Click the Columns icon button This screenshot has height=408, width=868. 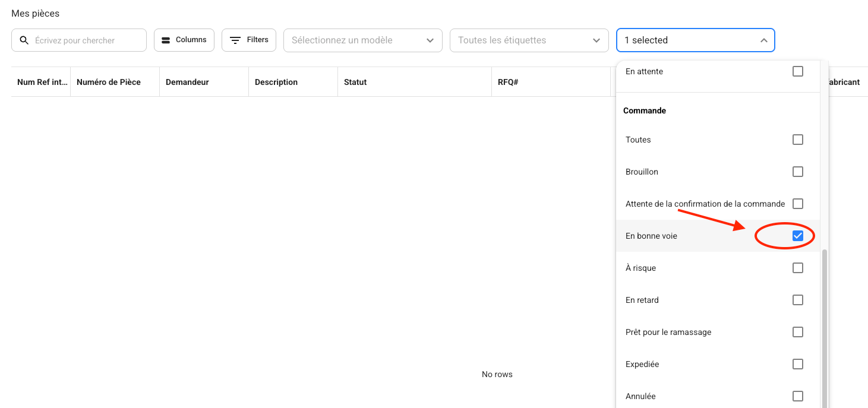click(x=166, y=40)
